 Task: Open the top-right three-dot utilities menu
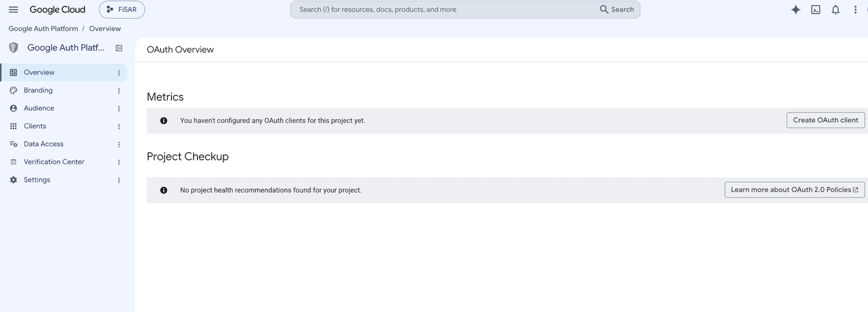tap(855, 9)
